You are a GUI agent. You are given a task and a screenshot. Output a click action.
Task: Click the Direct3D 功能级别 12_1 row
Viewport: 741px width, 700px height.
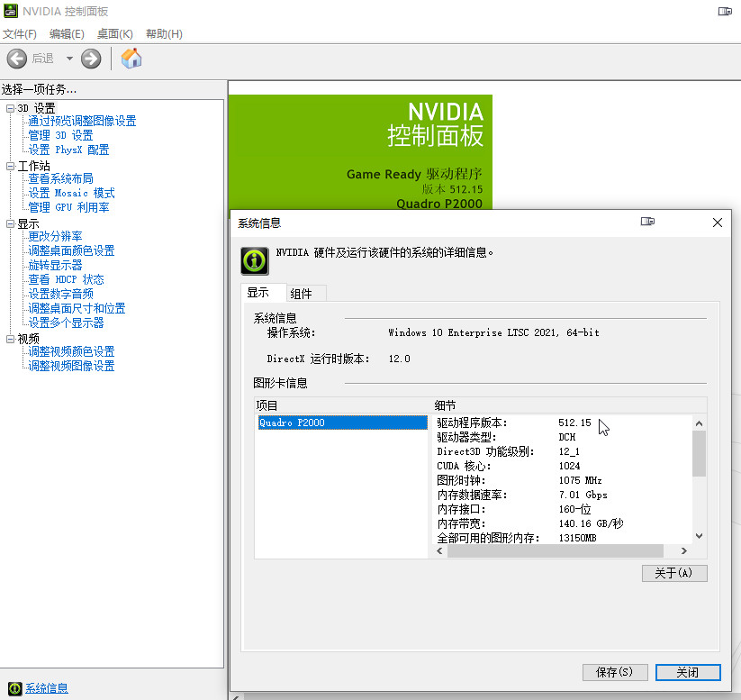[x=563, y=451]
